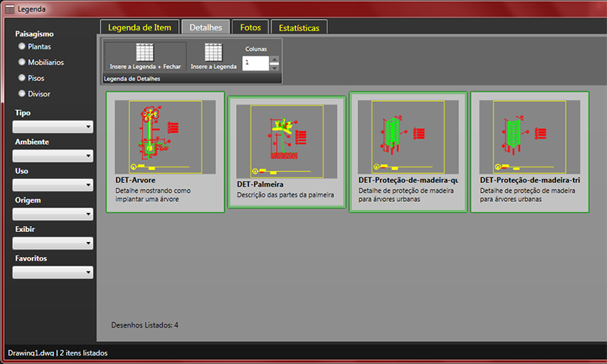
Task: Pick the DET-Proteção-de-madeira-qu detail
Action: 408,136
